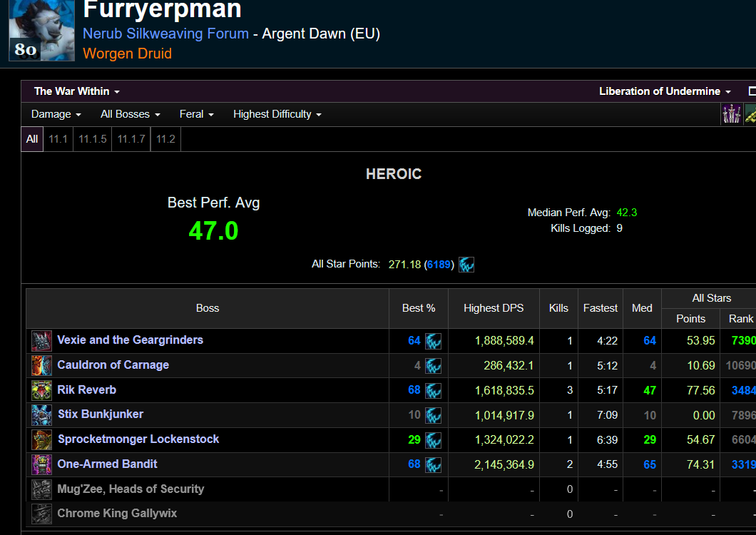Viewport: 756px width, 535px height.
Task: Open the Feral spec dropdown
Action: (196, 114)
